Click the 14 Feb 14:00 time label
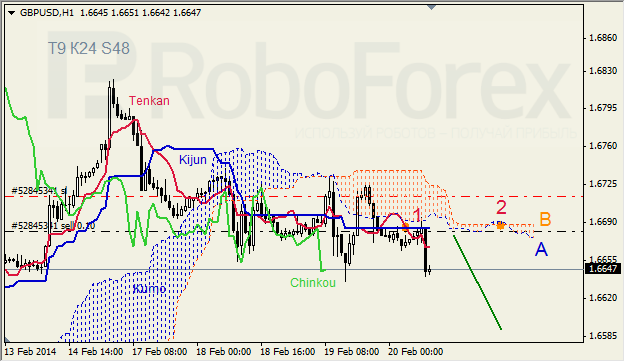 95,352
